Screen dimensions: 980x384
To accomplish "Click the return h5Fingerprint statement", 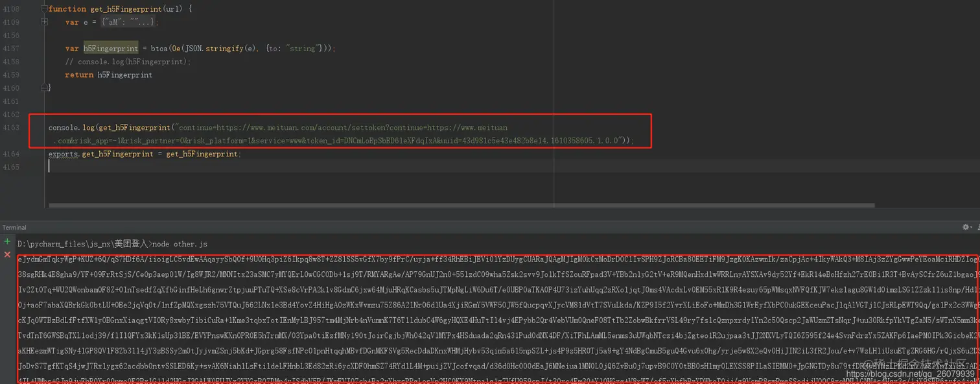I will (109, 75).
